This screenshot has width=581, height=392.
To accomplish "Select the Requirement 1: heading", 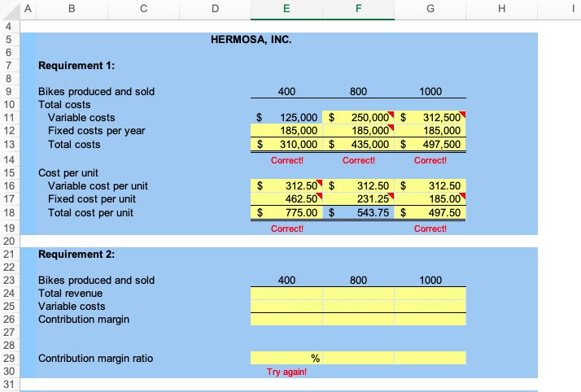I will 76,66.
